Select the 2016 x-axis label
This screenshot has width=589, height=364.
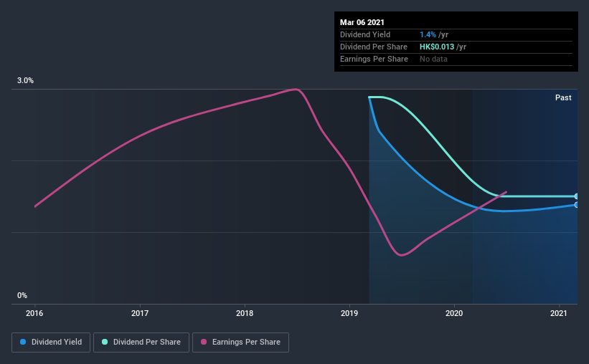[34, 313]
